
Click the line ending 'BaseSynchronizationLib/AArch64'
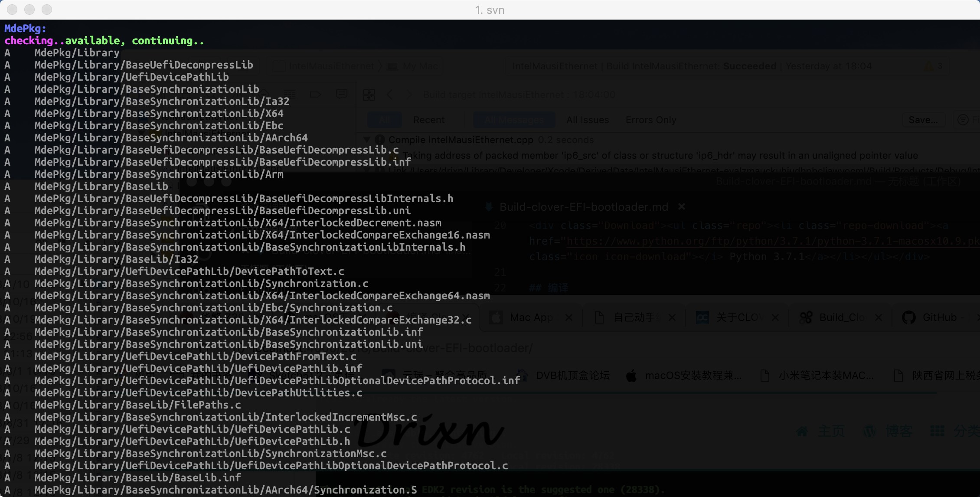coord(171,138)
